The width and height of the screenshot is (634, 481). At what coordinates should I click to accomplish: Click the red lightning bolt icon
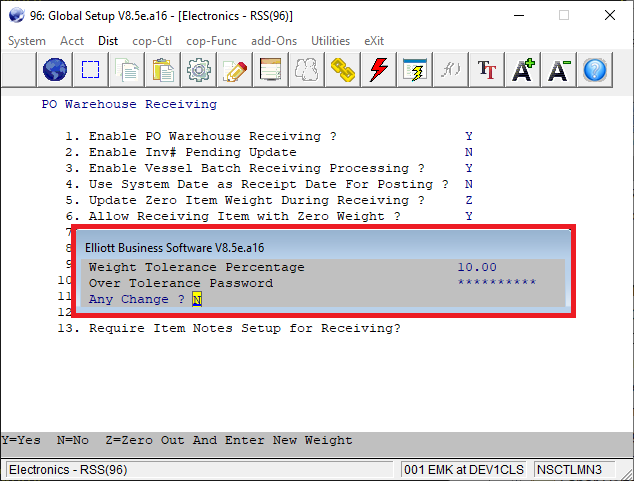tap(378, 70)
